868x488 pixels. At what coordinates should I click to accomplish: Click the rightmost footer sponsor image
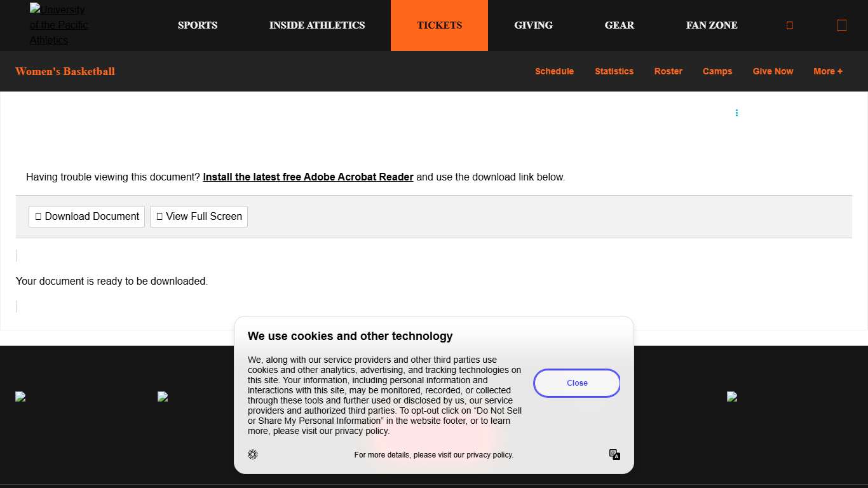point(732,396)
